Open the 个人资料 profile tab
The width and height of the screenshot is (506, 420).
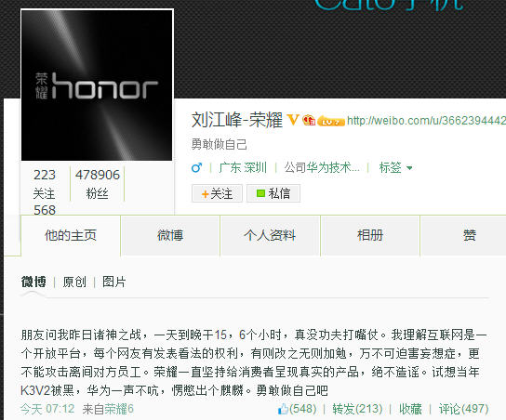coord(270,235)
